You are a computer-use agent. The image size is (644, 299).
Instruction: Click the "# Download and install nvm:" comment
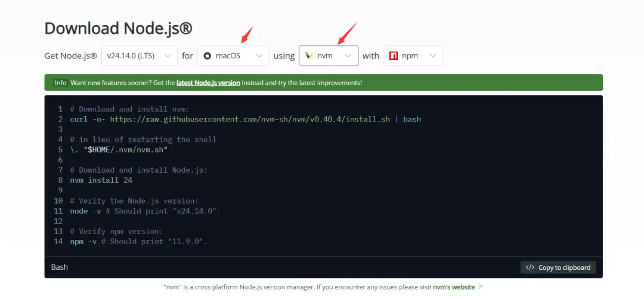coord(130,109)
